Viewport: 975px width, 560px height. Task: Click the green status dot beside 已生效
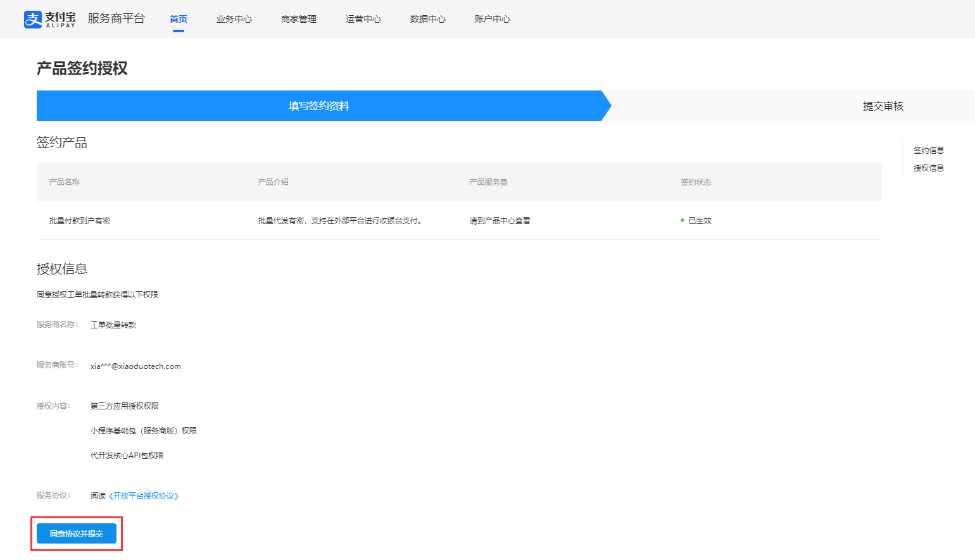click(x=682, y=220)
